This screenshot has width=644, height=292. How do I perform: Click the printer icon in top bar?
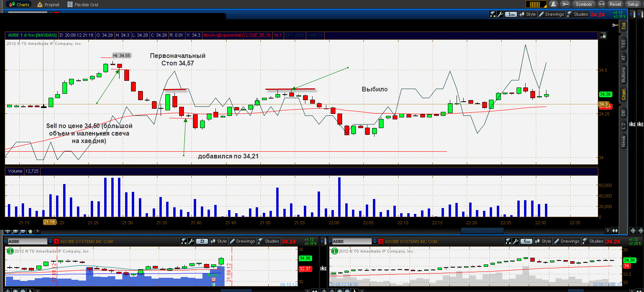point(602,4)
